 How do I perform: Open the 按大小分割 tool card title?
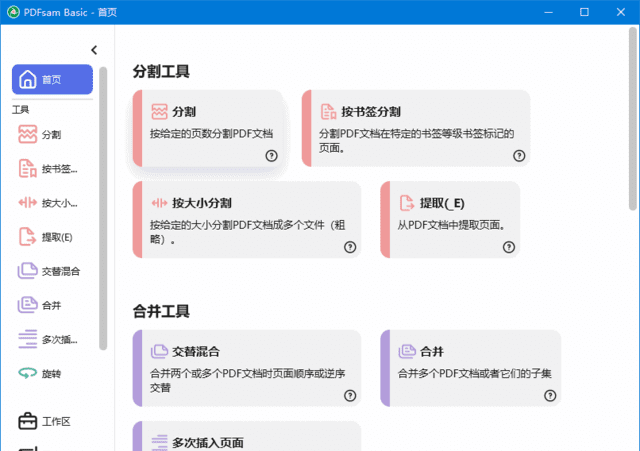202,203
